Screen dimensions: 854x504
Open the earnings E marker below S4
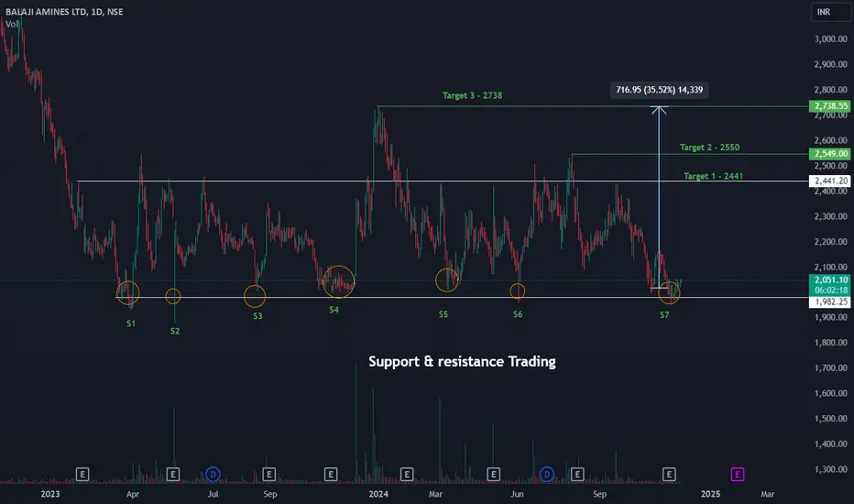331,475
